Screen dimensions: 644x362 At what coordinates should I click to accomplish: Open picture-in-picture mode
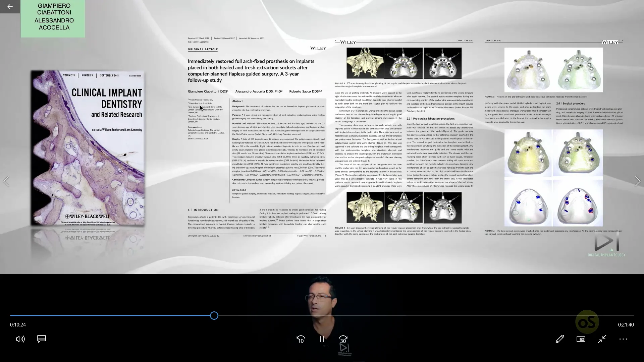[581, 339]
